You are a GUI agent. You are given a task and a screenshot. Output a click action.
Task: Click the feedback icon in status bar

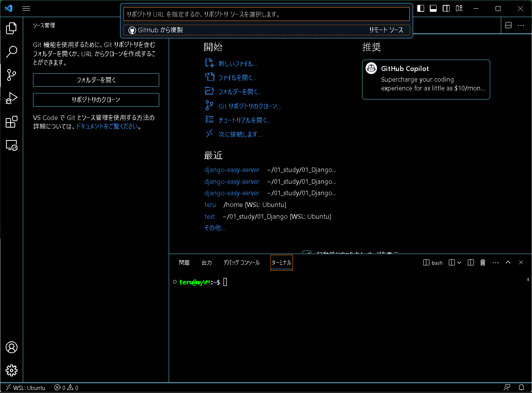point(507,388)
